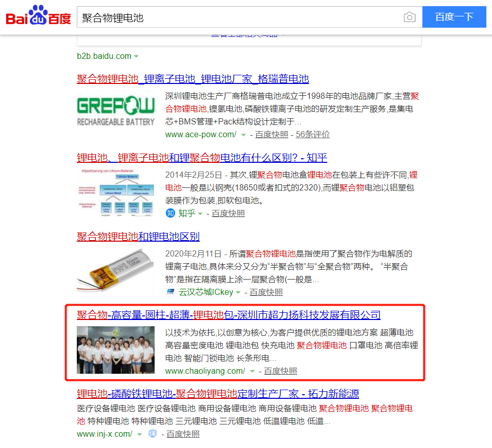Open the 知乎 battery difference result
492x448 pixels.
coord(202,158)
